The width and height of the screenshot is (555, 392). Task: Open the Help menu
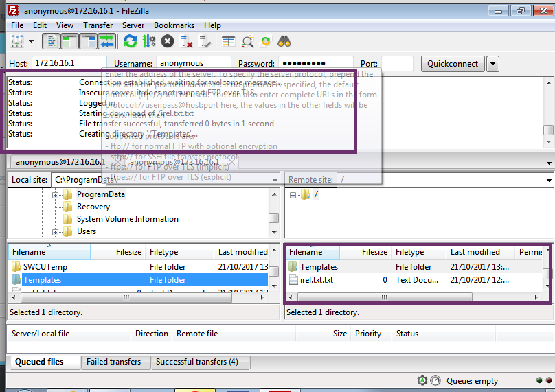pos(212,25)
